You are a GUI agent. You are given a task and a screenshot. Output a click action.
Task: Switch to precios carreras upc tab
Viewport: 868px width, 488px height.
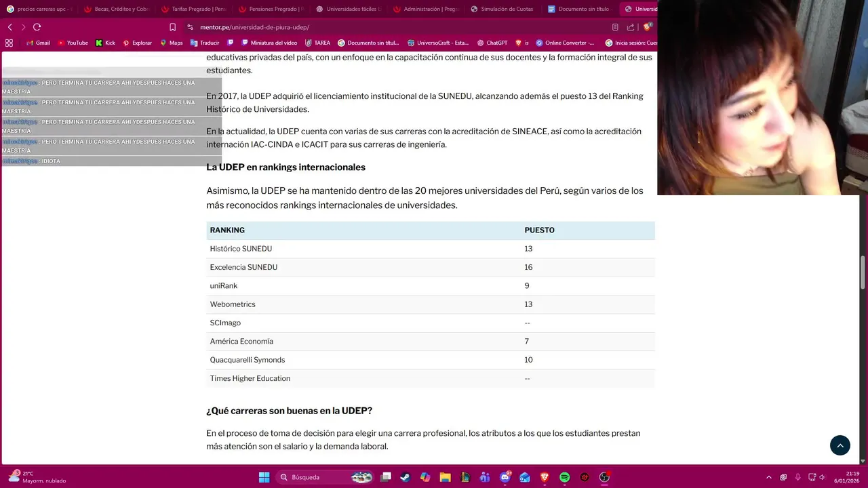pos(39,9)
